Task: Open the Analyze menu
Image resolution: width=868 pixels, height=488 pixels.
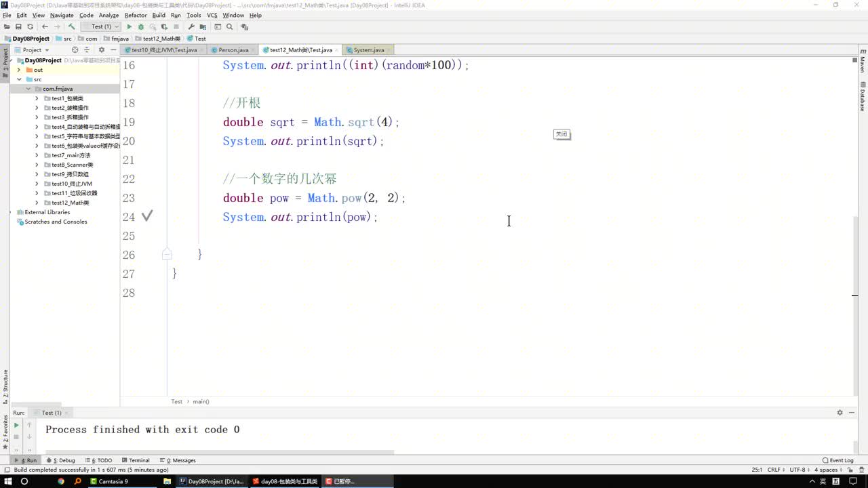Action: tap(108, 15)
